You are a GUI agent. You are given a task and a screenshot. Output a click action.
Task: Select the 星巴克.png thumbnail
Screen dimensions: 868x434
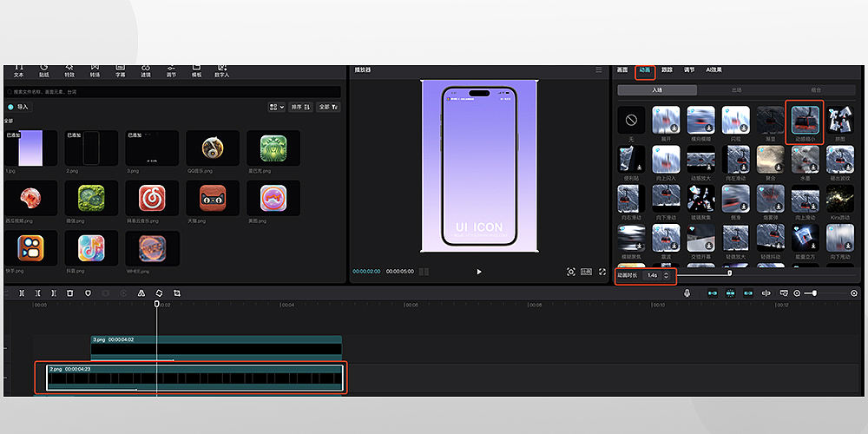pyautogui.click(x=273, y=148)
